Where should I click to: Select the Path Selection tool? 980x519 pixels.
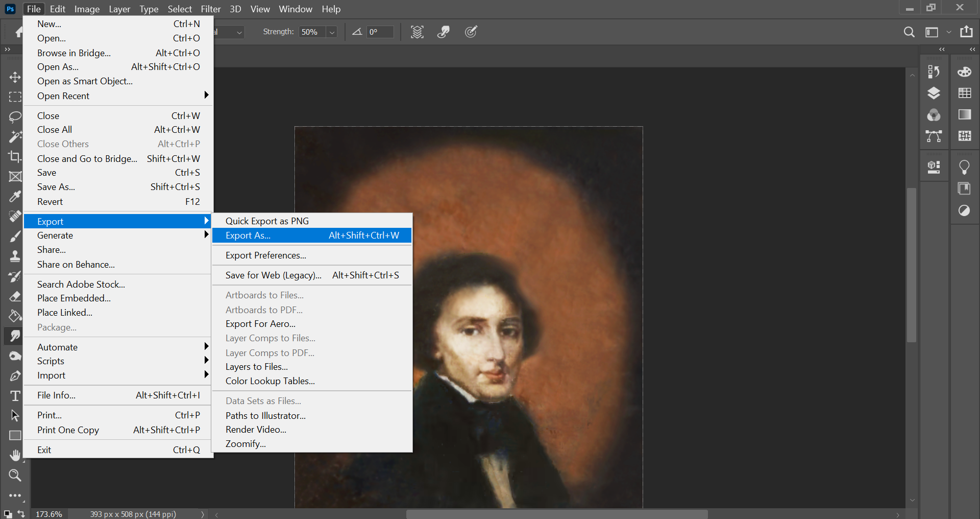pos(15,415)
